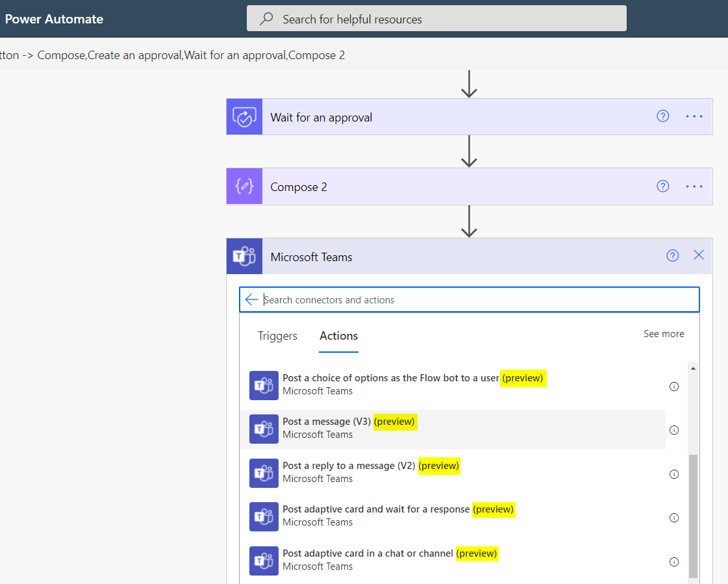The height and width of the screenshot is (584, 728).
Task: Add Post adaptive card and wait for response
Action: (x=453, y=516)
